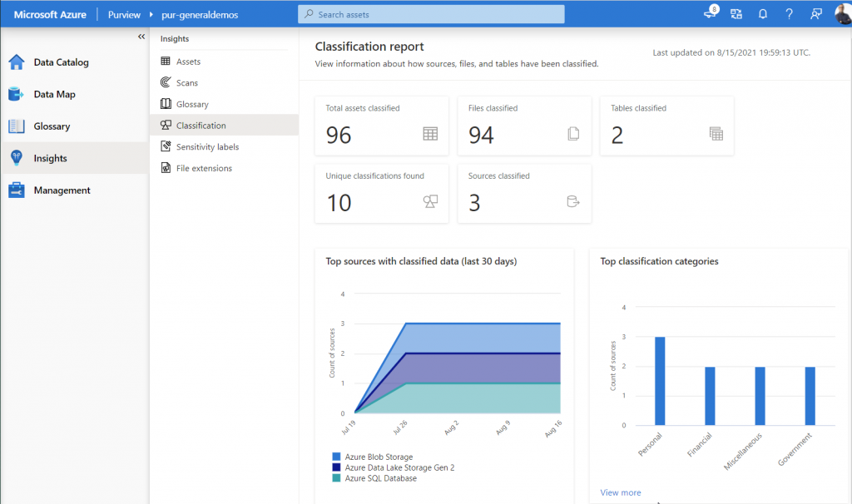Open help via the question mark icon
Image resolution: width=852 pixels, height=504 pixels.
[789, 13]
